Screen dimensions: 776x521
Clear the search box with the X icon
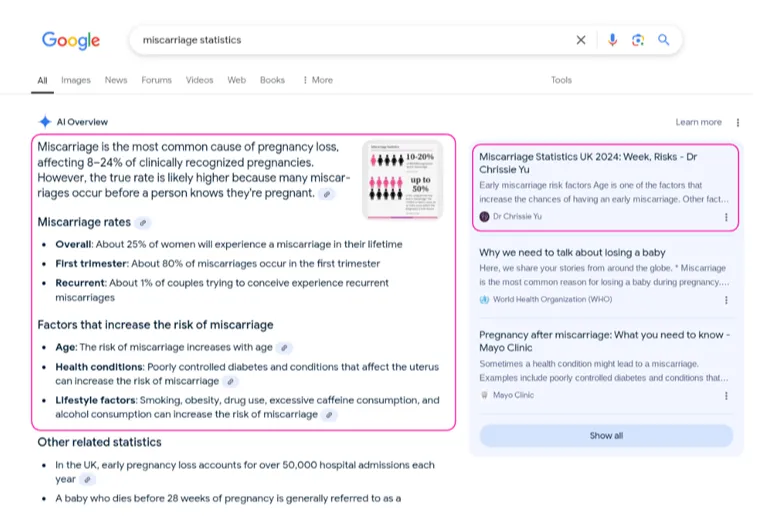click(581, 40)
